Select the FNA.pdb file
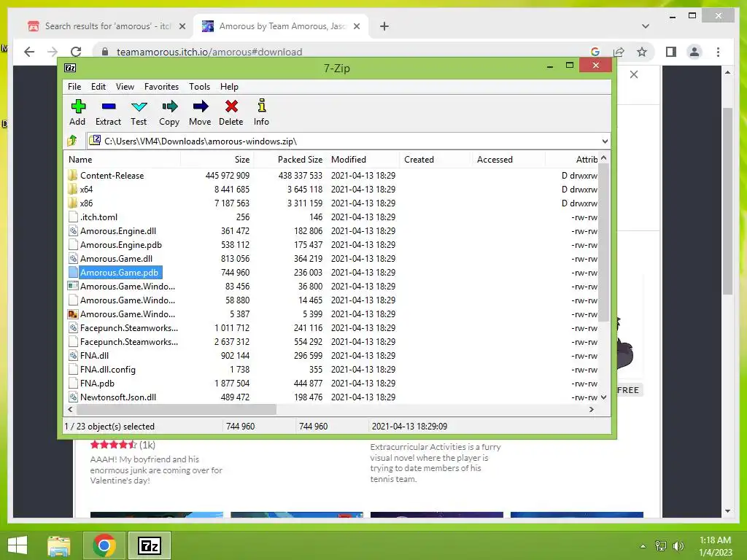Screen dimensions: 747x560 pos(97,384)
